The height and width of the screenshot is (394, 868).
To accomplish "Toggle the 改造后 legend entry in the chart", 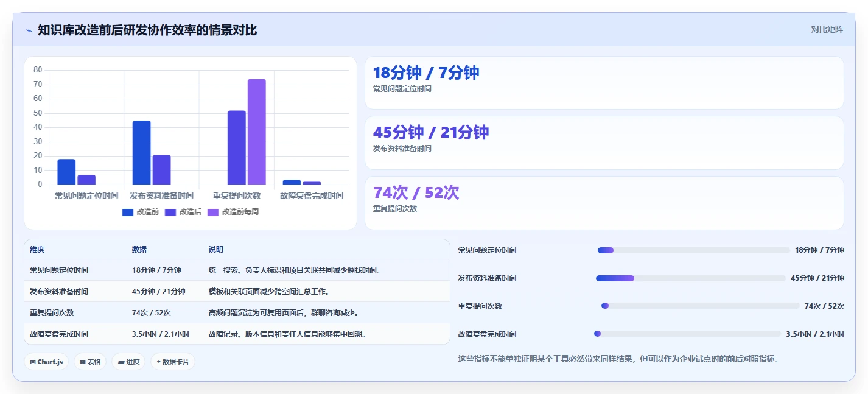I will (x=183, y=212).
